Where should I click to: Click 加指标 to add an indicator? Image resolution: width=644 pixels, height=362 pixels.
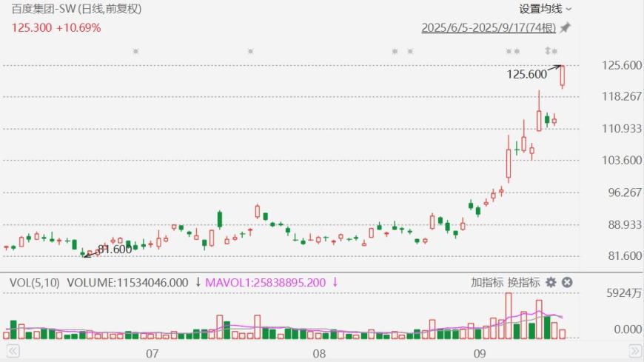coord(487,282)
